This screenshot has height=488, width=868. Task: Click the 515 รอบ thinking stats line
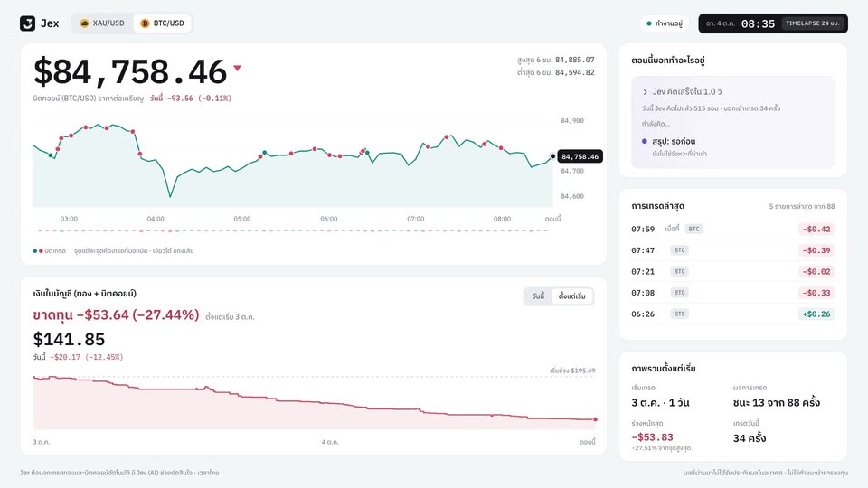[712, 108]
